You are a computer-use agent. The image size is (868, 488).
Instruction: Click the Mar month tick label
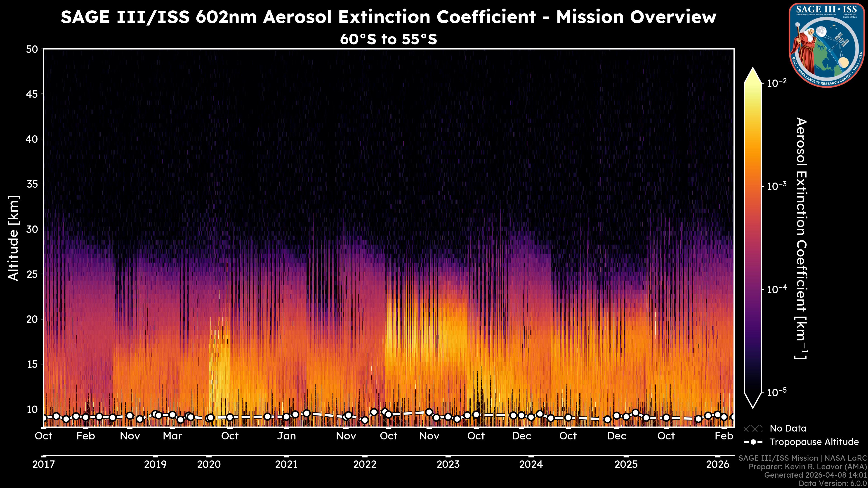point(172,436)
